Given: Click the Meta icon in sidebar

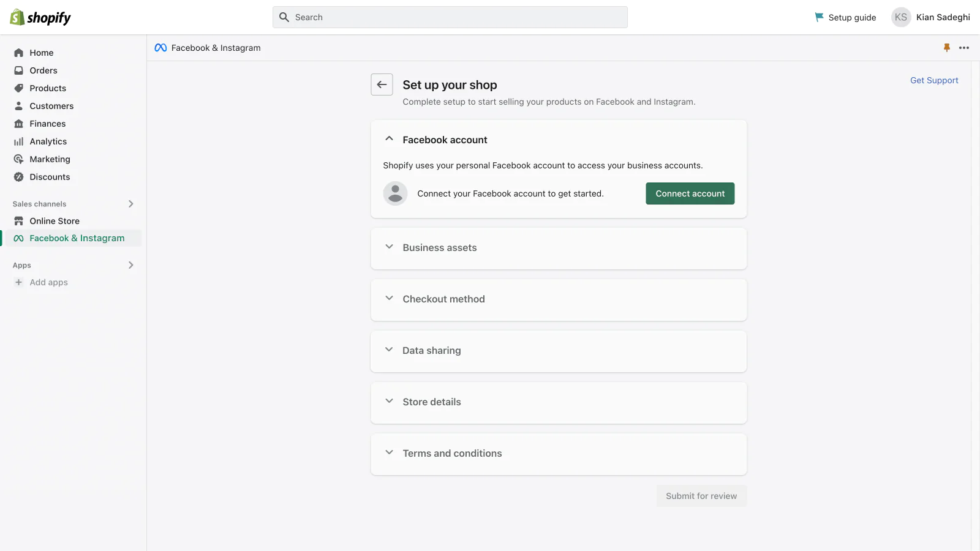Looking at the screenshot, I should pos(19,238).
